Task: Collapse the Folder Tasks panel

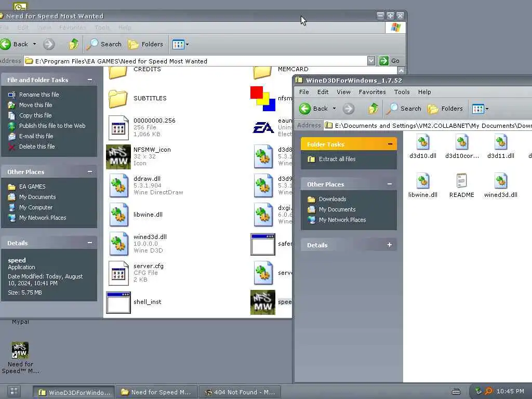Action: 390,144
